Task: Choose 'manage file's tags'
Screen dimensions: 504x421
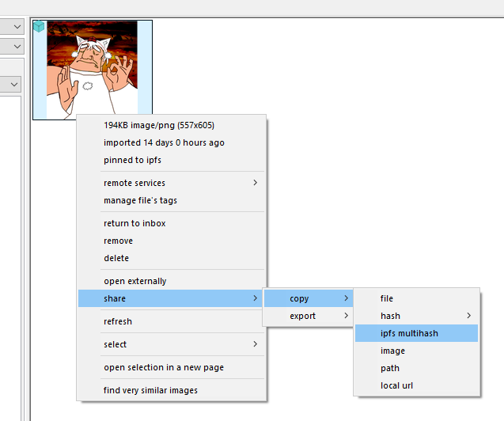Action: (172, 200)
